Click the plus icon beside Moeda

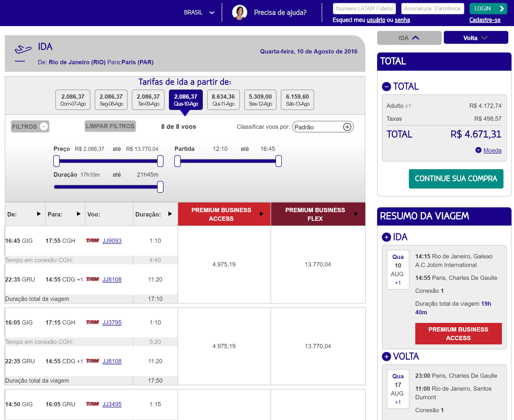[x=478, y=150]
